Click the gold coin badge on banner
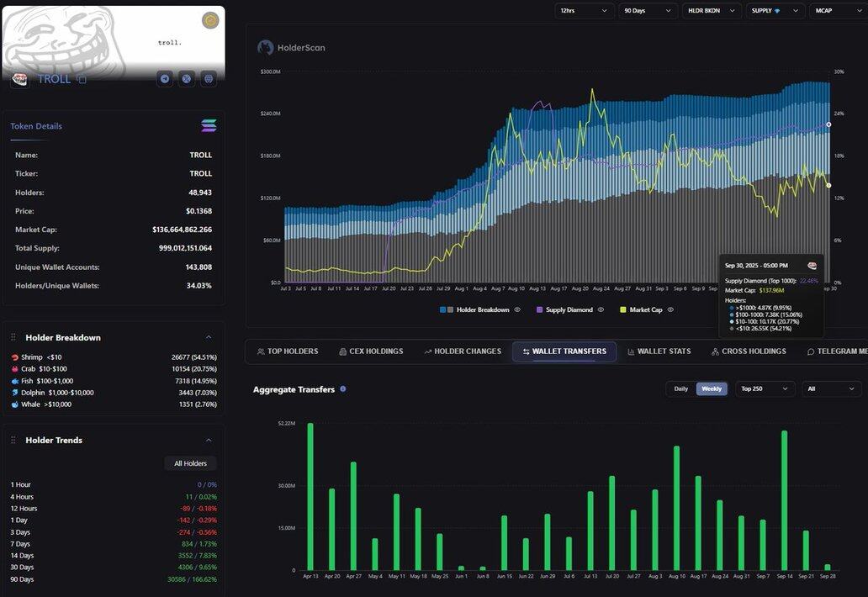 coord(210,21)
